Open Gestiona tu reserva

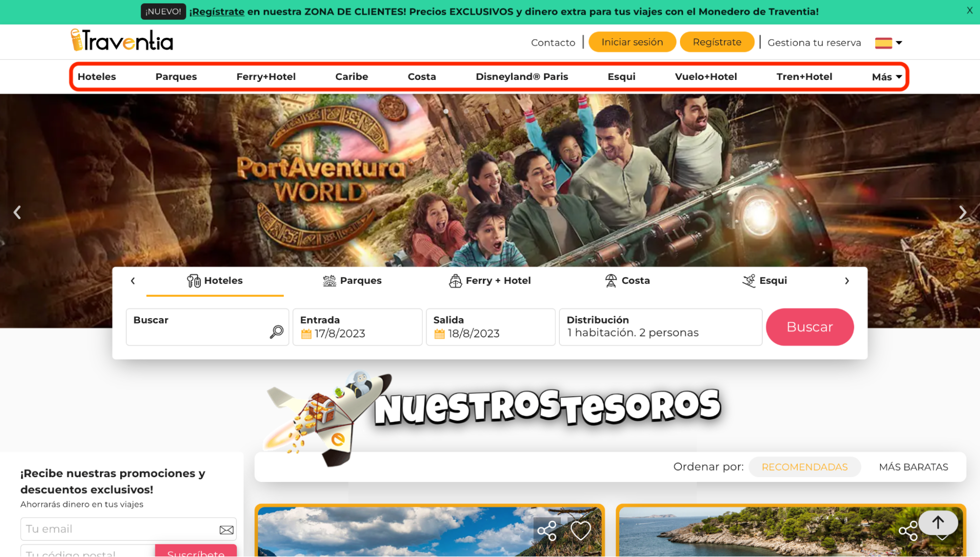814,43
